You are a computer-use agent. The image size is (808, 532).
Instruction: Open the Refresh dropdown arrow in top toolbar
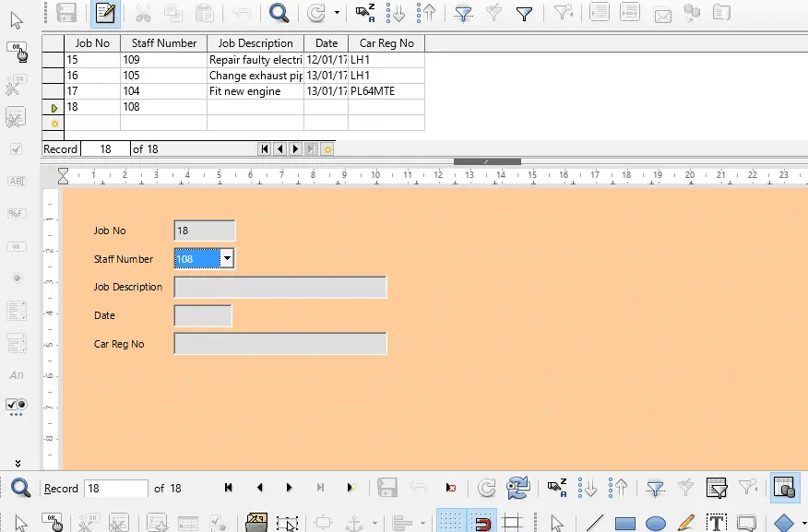coord(337,13)
